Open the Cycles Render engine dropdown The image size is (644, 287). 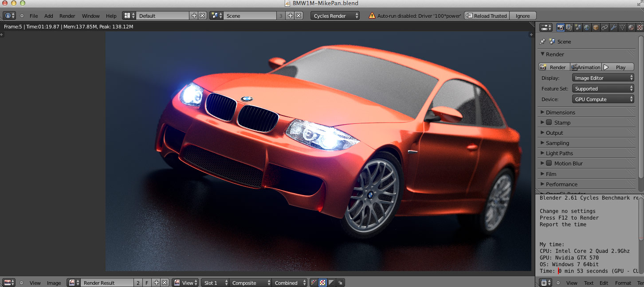click(x=335, y=16)
